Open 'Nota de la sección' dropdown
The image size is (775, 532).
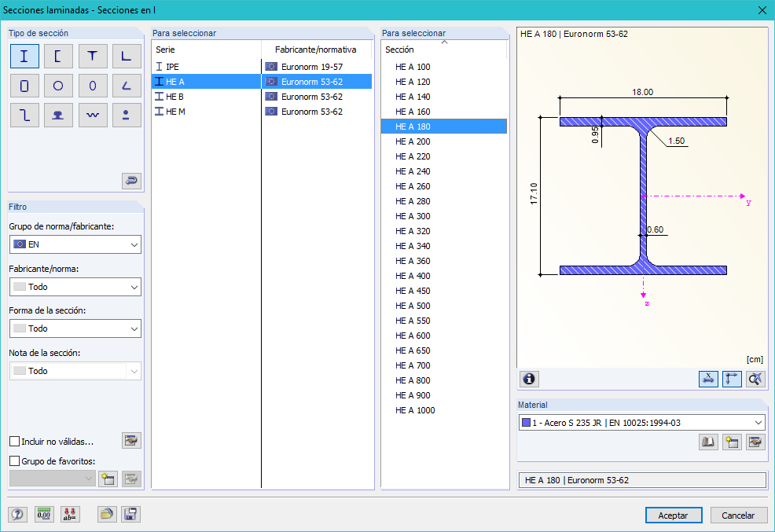click(x=75, y=371)
